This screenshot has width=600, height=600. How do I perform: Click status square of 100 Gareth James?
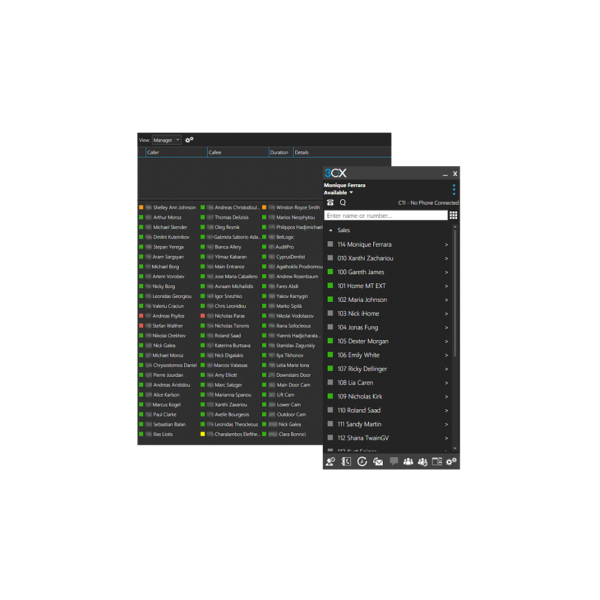pyautogui.click(x=330, y=272)
